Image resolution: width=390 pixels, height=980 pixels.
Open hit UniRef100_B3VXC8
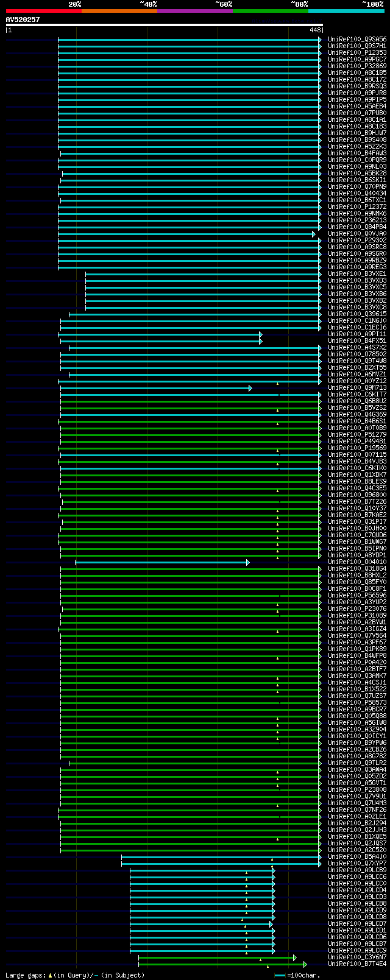(x=357, y=307)
